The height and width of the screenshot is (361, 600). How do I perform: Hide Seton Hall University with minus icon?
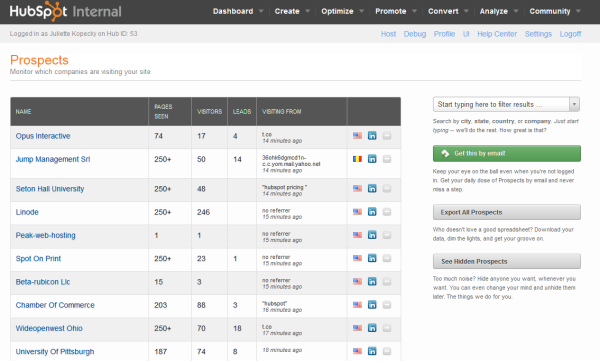point(387,188)
